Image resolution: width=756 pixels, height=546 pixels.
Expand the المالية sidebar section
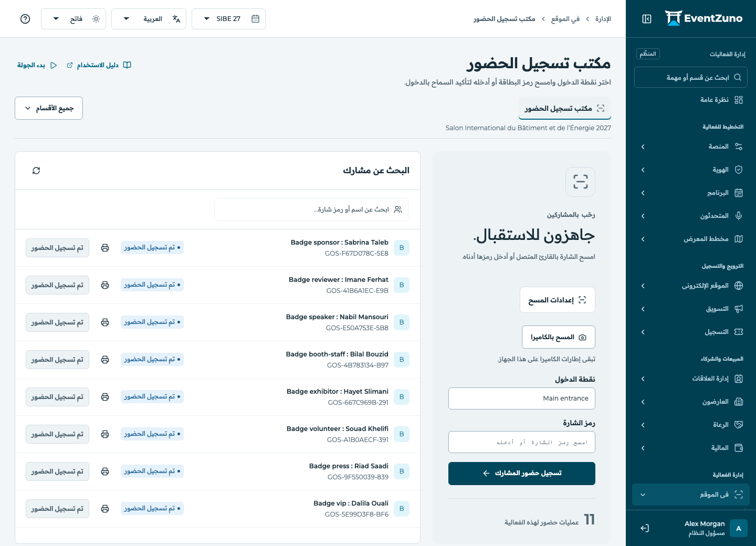tap(691, 448)
